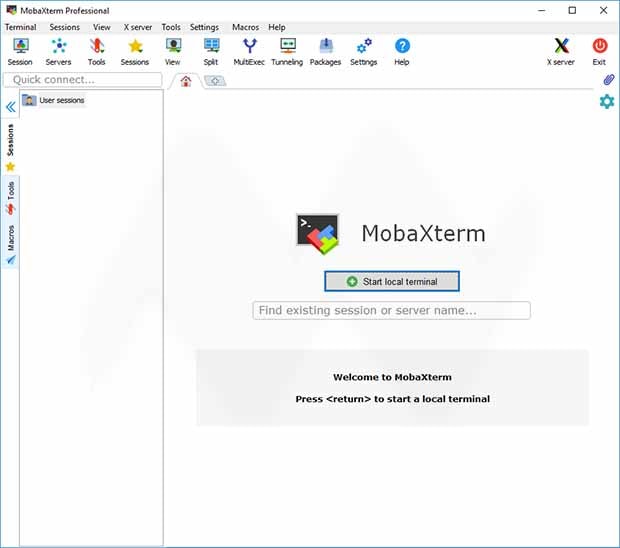Viewport: 620px width, 548px height.
Task: Open the View menu in menu bar
Action: [102, 27]
